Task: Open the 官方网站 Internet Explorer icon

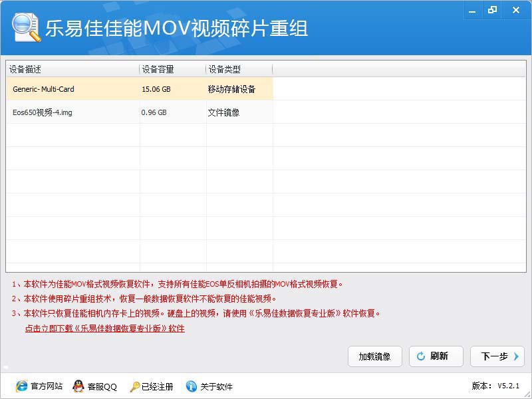Action: tap(21, 386)
